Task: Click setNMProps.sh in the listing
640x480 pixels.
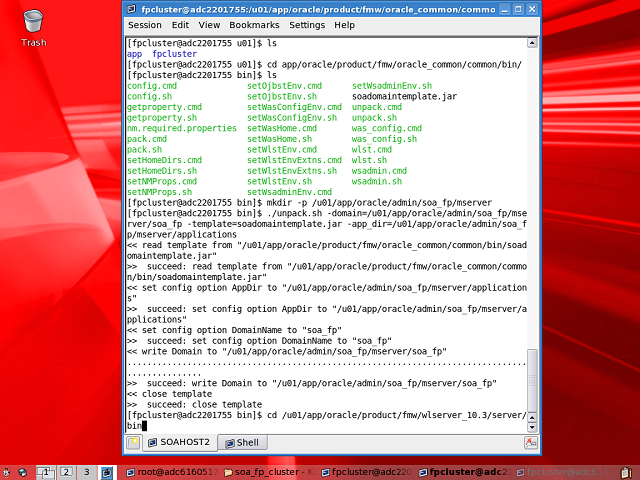Action: [160, 192]
